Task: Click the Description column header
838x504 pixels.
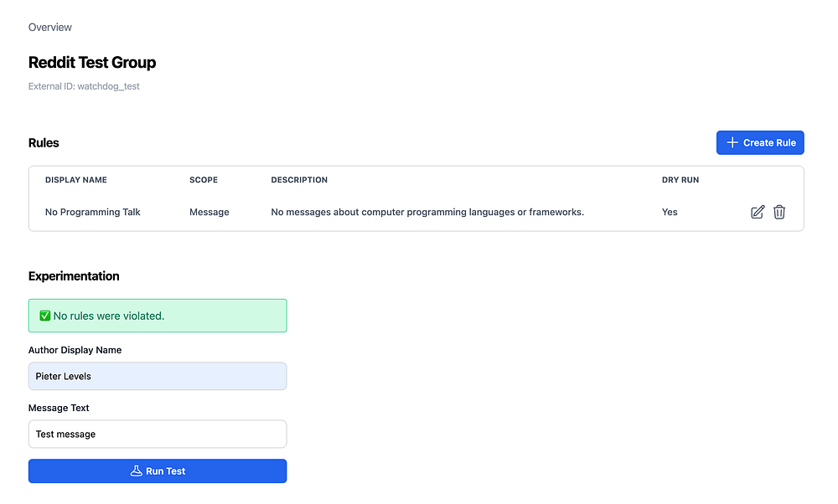Action: (x=299, y=180)
